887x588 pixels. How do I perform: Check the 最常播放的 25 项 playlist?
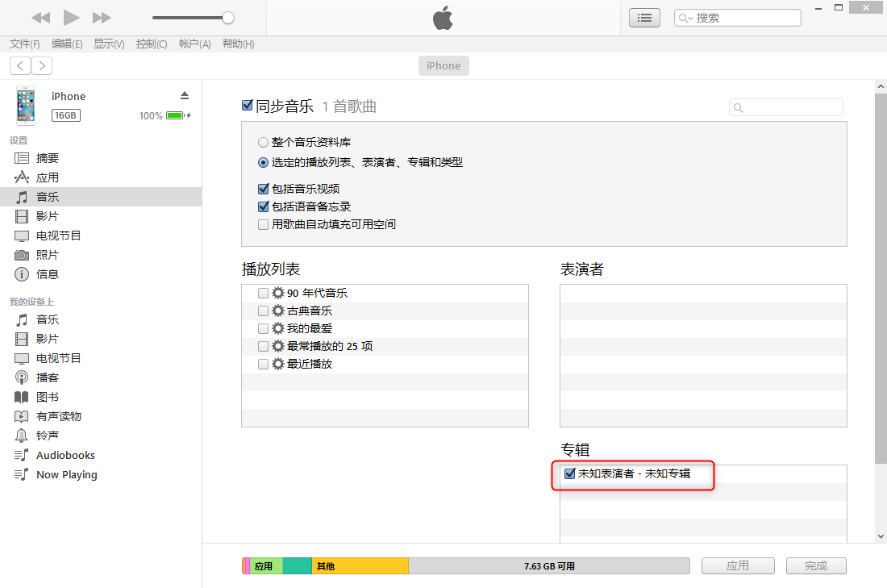[263, 346]
